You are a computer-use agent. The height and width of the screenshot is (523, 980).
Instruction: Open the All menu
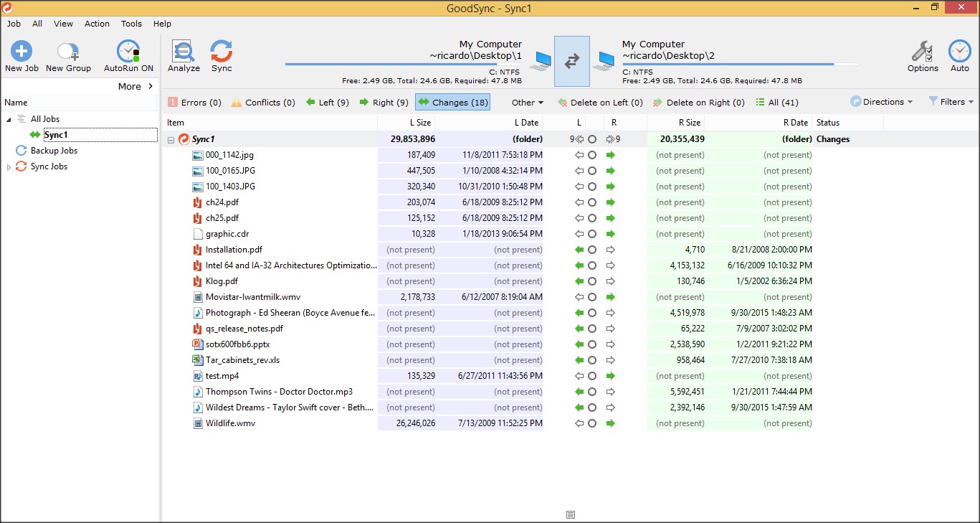pos(37,24)
